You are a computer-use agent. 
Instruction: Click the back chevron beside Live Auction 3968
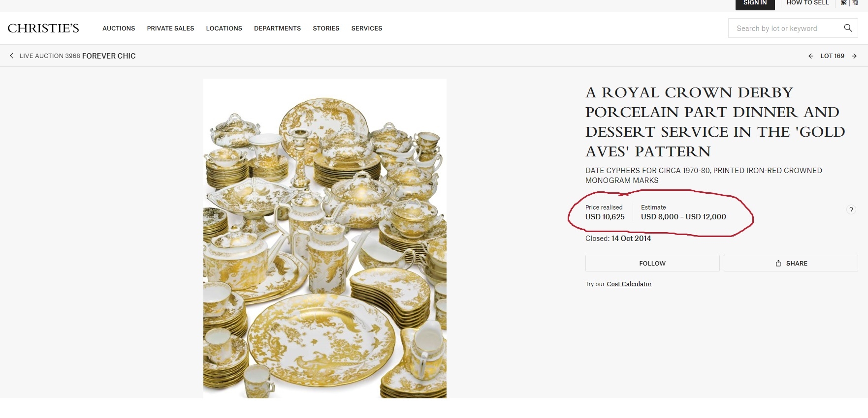(x=11, y=56)
